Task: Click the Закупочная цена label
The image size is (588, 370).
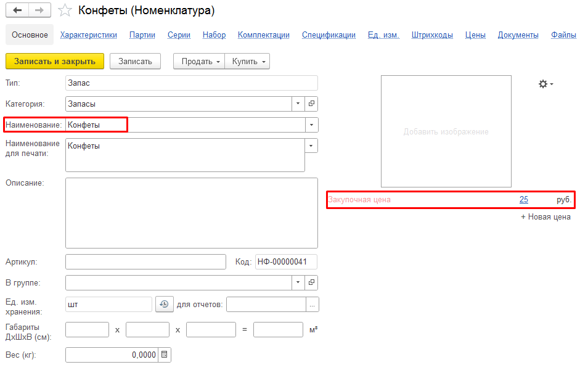Action: coord(359,200)
